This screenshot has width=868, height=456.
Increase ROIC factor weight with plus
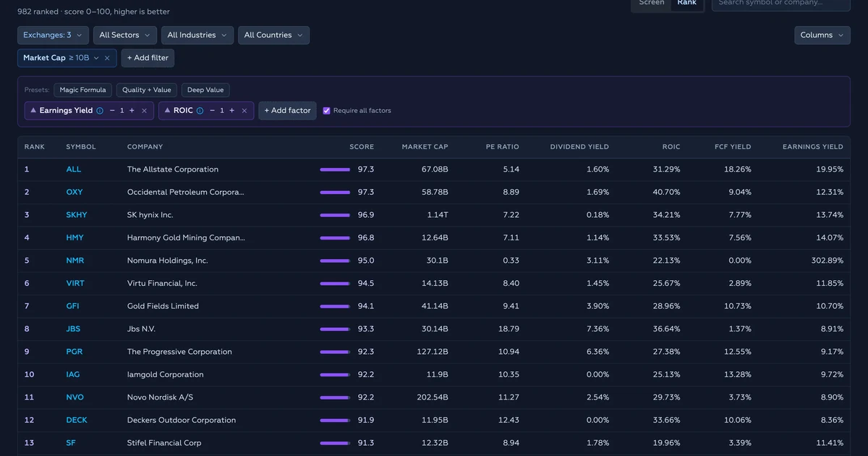point(231,111)
